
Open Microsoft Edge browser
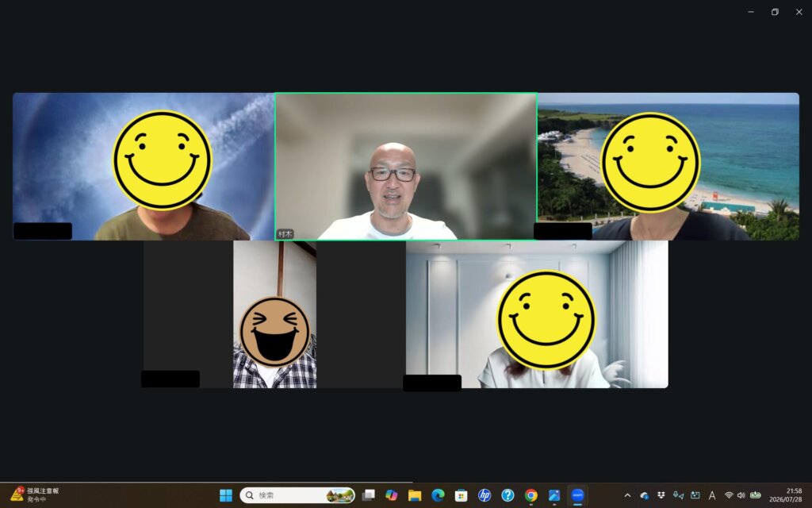[x=438, y=495]
